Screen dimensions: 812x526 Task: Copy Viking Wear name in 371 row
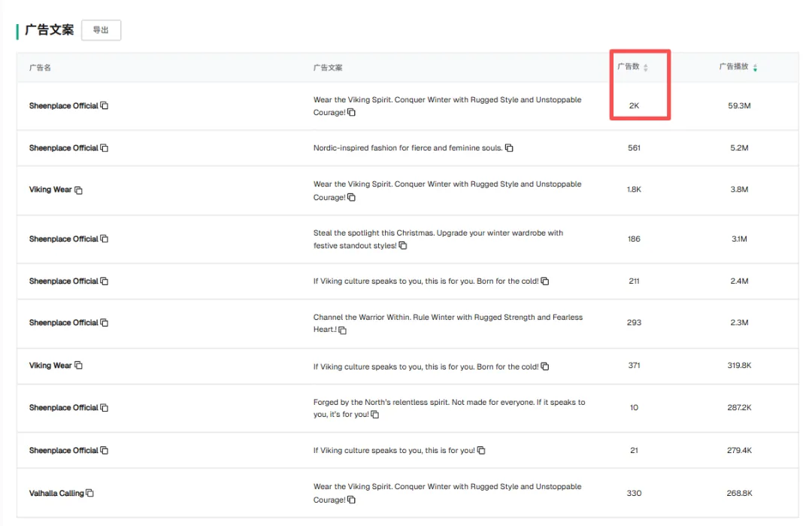click(x=78, y=366)
